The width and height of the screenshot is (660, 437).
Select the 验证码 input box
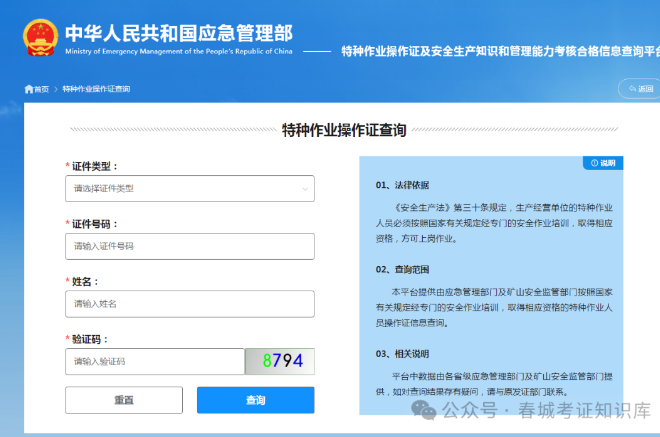pos(154,361)
